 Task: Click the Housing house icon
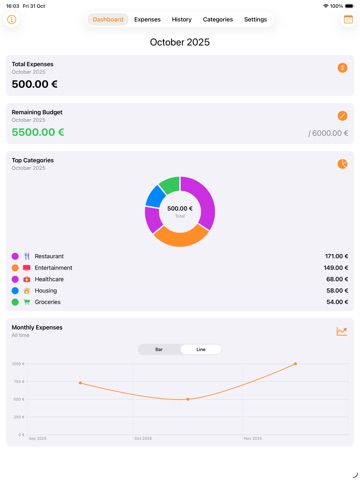[27, 291]
